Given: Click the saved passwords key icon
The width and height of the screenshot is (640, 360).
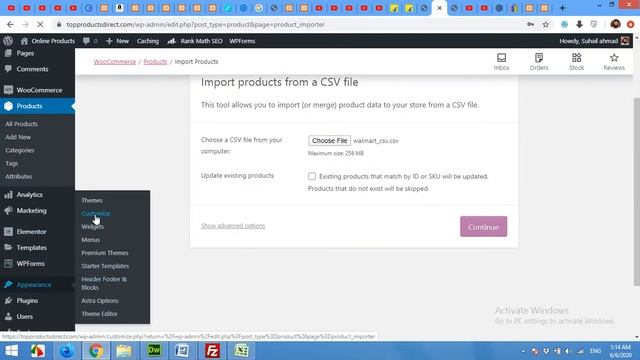Looking at the screenshot, I should click(531, 24).
